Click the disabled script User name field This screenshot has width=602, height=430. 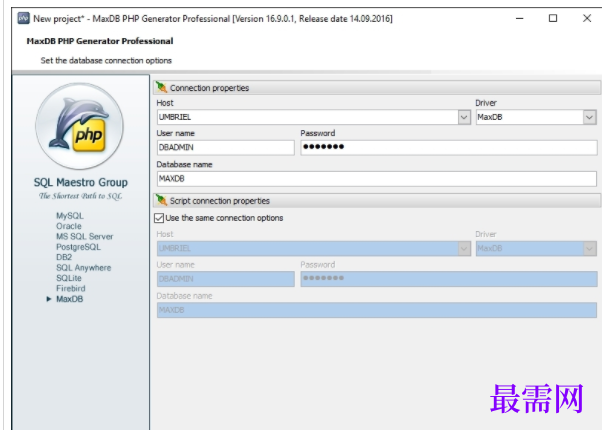click(x=225, y=279)
